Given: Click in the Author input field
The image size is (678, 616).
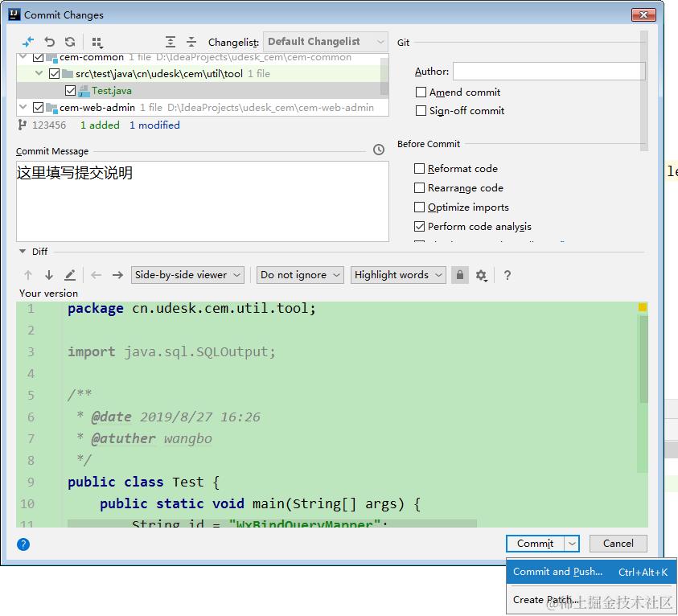Looking at the screenshot, I should point(549,72).
